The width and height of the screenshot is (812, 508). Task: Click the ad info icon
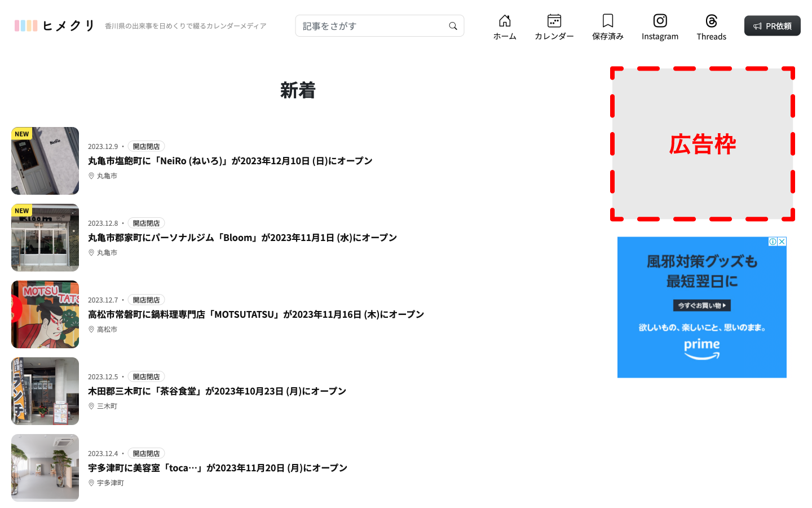(x=773, y=242)
